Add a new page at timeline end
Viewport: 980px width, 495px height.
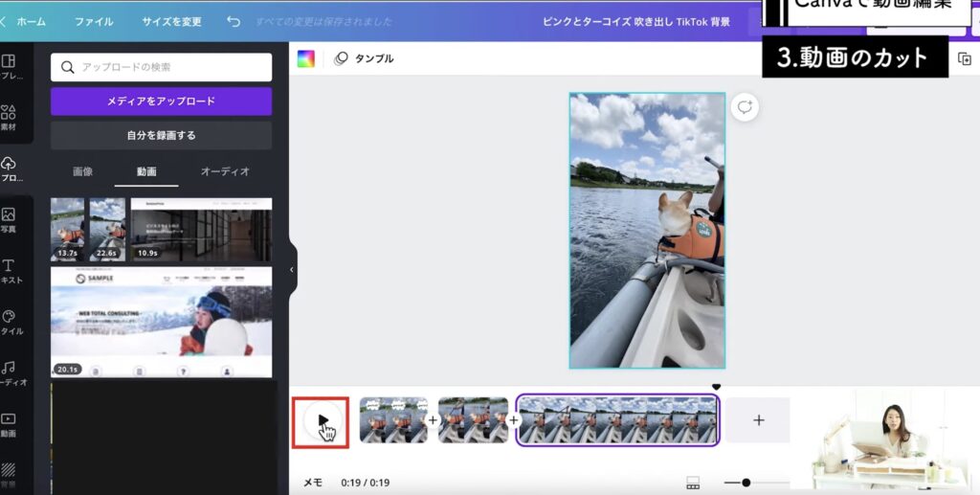tap(758, 420)
